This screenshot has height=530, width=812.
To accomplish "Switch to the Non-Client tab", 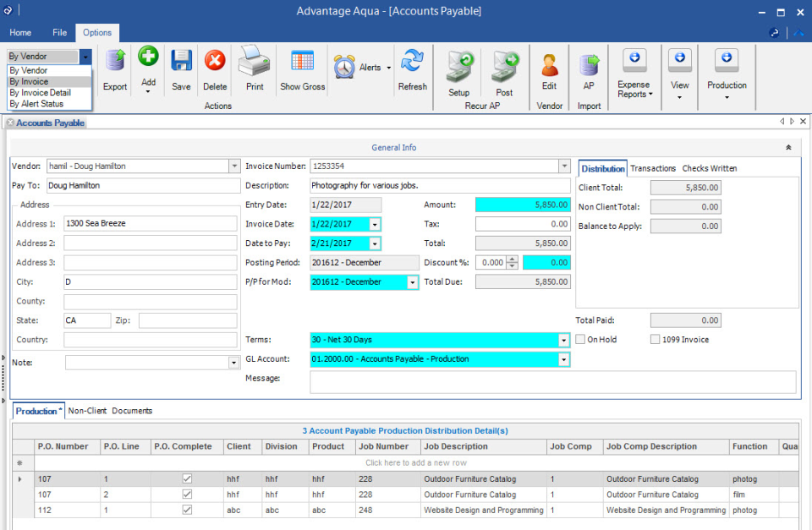I will click(x=88, y=411).
